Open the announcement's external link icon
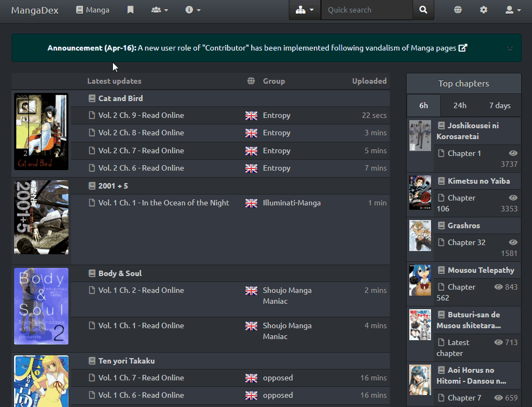The image size is (532, 407). click(x=463, y=48)
